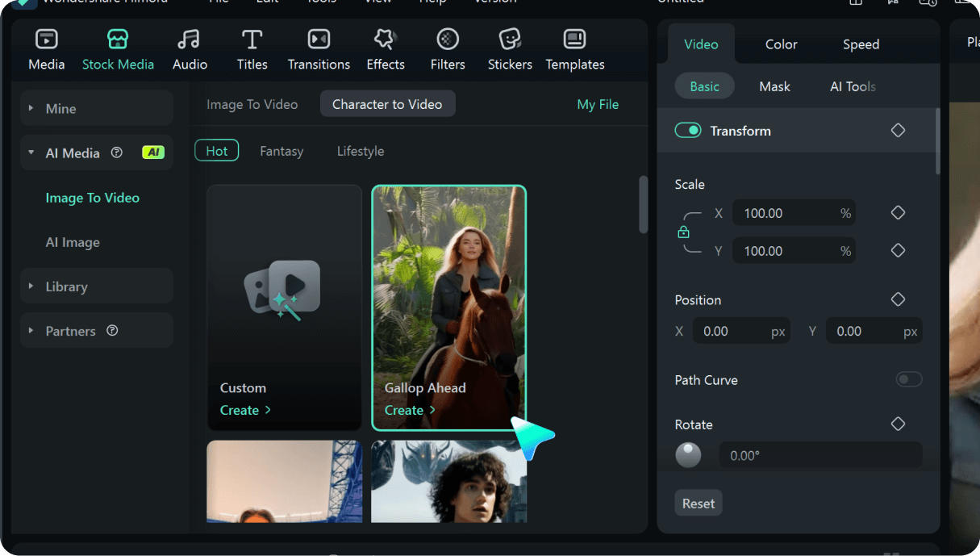Image resolution: width=980 pixels, height=556 pixels.
Task: Select the AI Tools sub-tab
Action: (x=853, y=86)
